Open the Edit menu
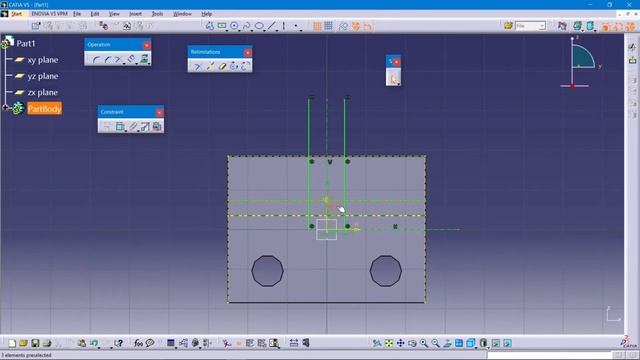 [x=95, y=14]
